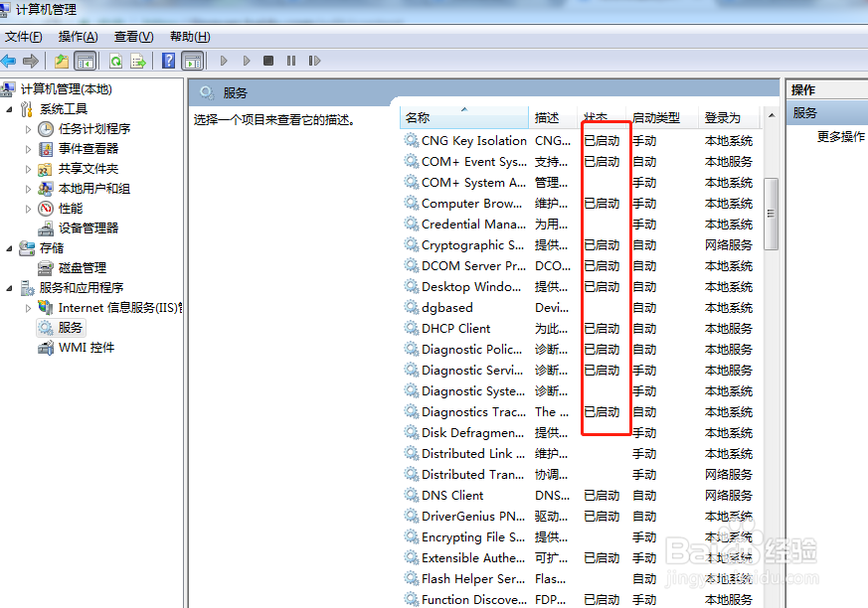Expand the 任务计划程序 node arrow
Screen dimensions: 868x608
(x=28, y=129)
